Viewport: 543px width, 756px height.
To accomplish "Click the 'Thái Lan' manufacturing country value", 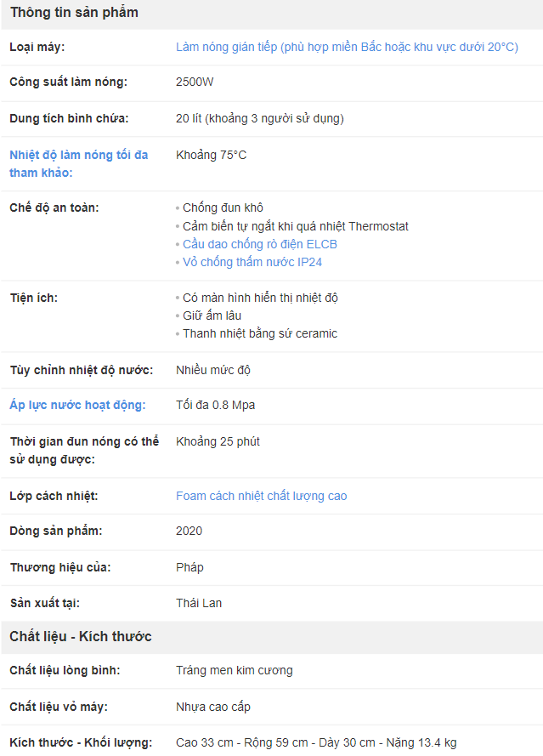I will [x=199, y=603].
